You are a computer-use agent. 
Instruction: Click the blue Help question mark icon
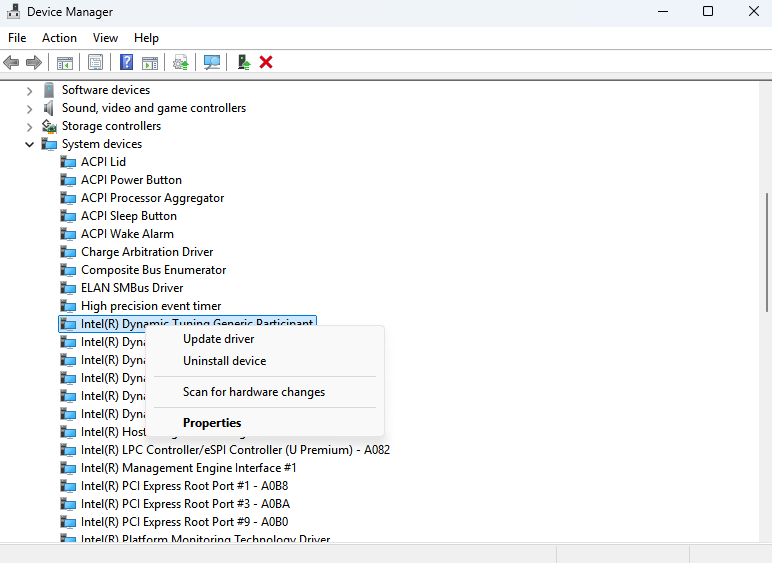[x=127, y=62]
